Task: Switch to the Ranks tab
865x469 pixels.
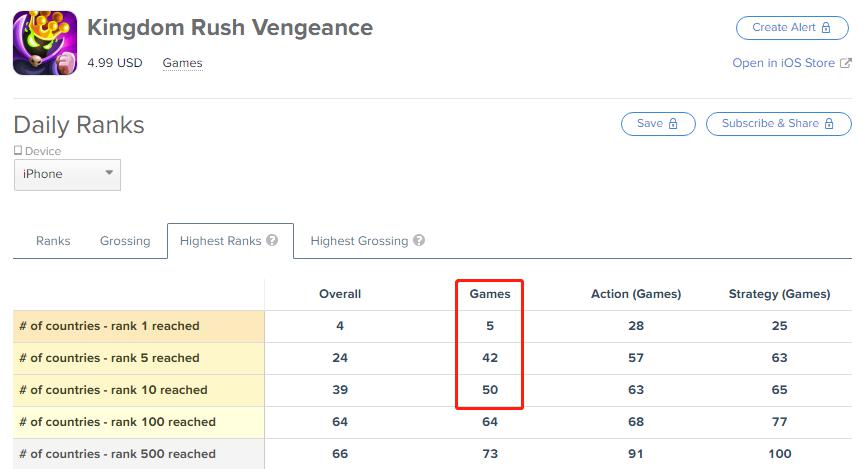Action: [53, 241]
